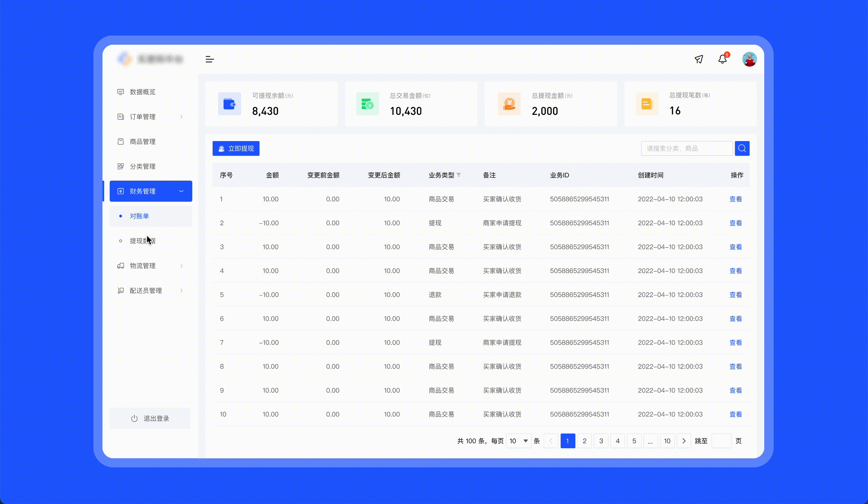Screen dimensions: 868x504
Task: Click the 数据概览 chart icon
Action: [121, 92]
